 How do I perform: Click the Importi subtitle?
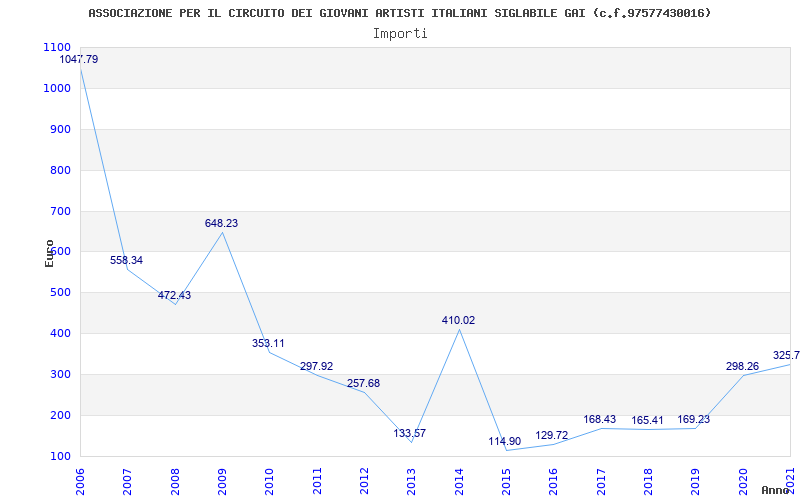click(400, 34)
